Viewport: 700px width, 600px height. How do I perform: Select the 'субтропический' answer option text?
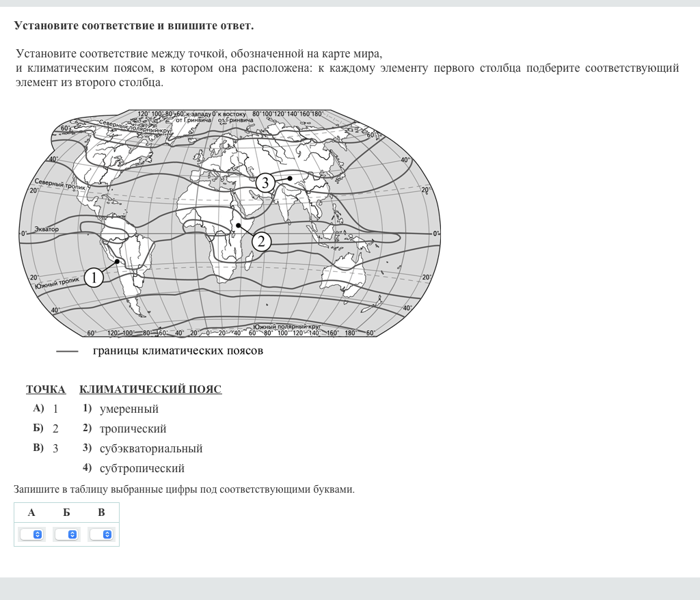pos(142,469)
